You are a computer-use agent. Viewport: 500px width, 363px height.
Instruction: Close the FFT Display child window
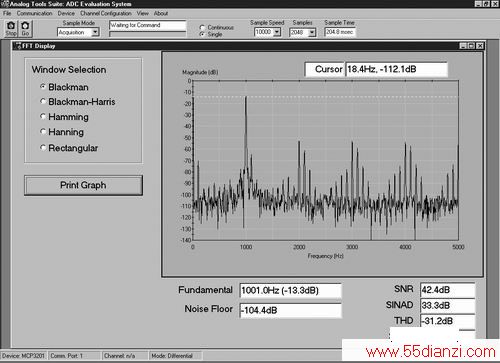point(480,46)
